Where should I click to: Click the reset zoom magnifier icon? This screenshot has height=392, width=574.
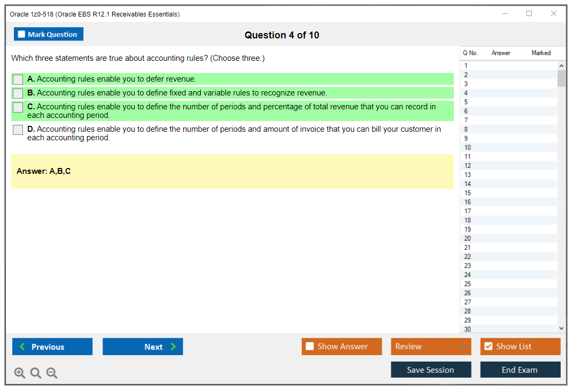point(36,373)
